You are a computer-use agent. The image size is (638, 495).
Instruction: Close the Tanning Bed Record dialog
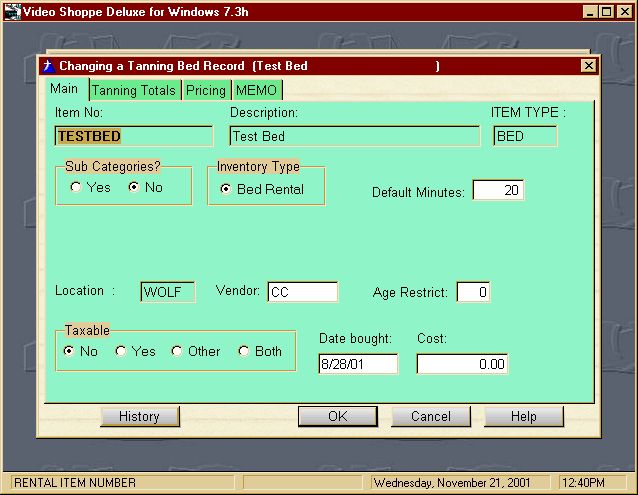588,66
